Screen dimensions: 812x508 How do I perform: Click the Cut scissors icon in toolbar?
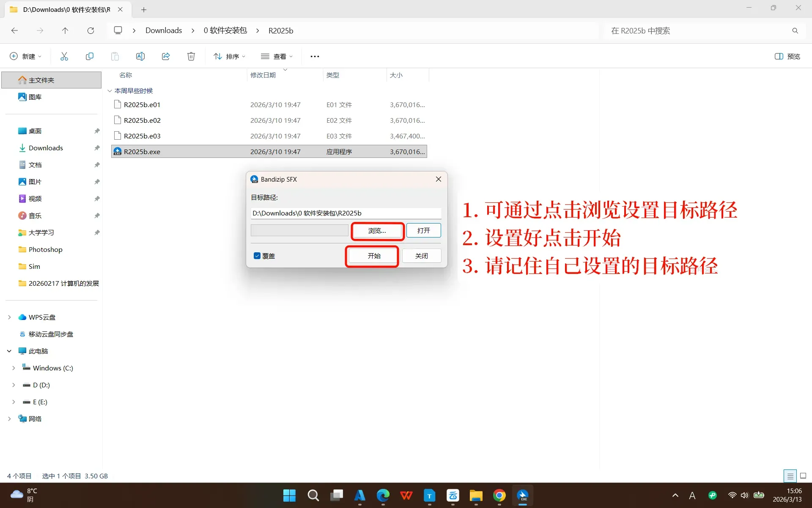pos(64,56)
